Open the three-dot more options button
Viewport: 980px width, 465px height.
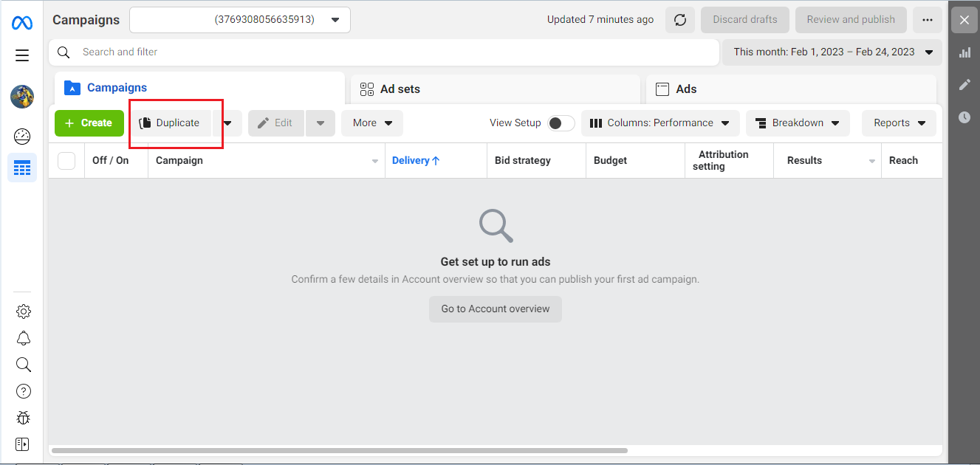pos(927,20)
